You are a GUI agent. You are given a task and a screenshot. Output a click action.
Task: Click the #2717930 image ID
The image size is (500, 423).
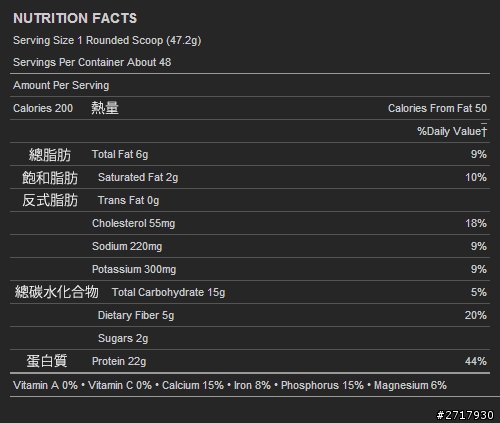point(465,415)
